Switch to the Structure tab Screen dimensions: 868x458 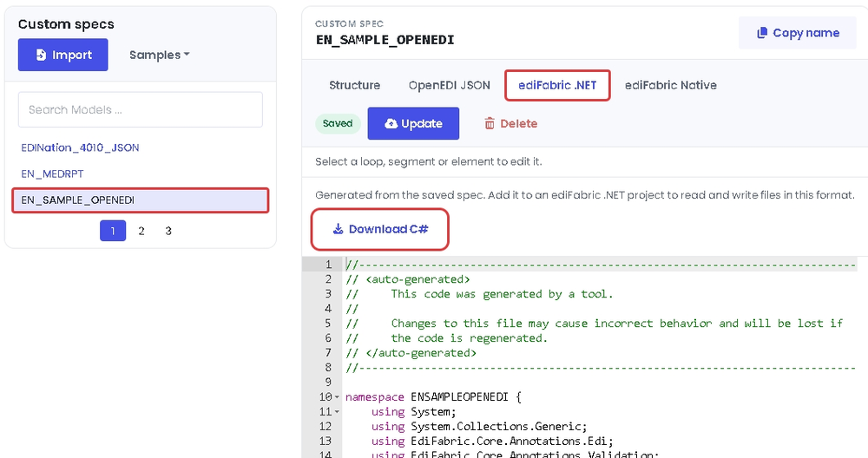coord(355,85)
